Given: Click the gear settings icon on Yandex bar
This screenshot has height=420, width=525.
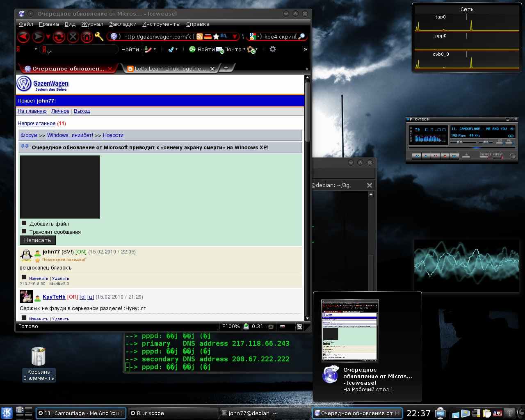Looking at the screenshot, I should (273, 49).
